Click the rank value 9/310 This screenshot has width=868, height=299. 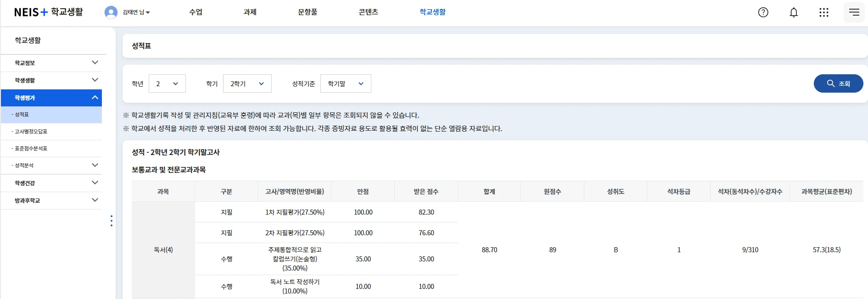tap(750, 250)
